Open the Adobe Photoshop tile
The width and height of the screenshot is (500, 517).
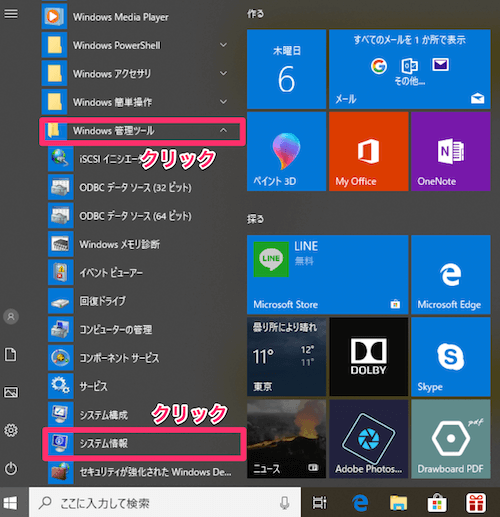(x=369, y=439)
